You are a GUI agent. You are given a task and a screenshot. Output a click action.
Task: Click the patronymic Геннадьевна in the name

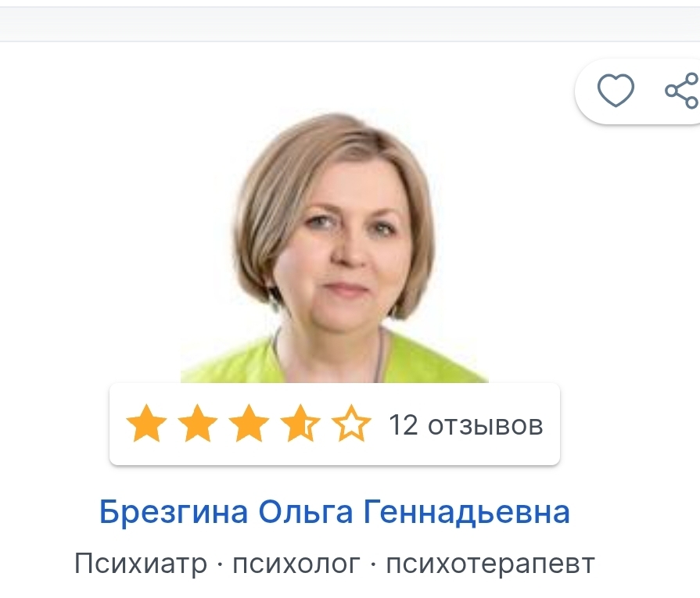[467, 512]
